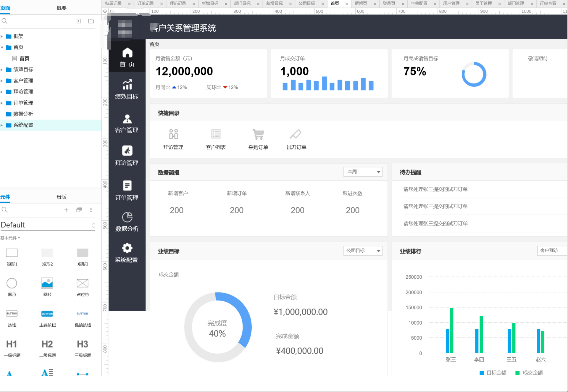Switch to the 登录页 page tab
Image resolution: width=568 pixels, height=392 pixels.
[389, 3]
